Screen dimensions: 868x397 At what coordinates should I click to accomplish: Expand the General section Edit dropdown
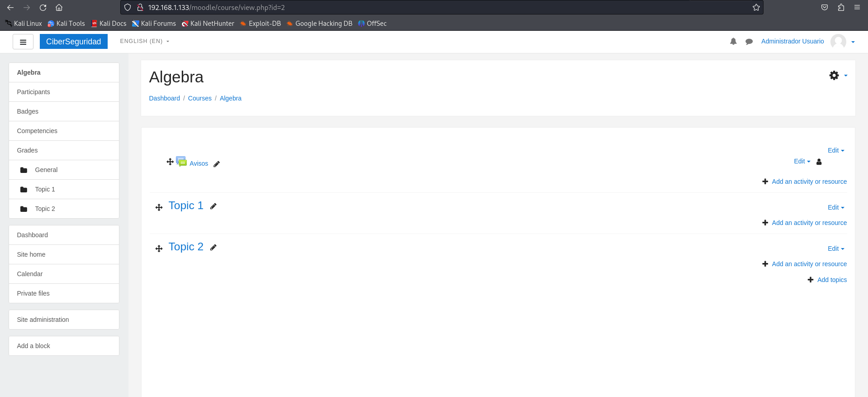pyautogui.click(x=836, y=150)
